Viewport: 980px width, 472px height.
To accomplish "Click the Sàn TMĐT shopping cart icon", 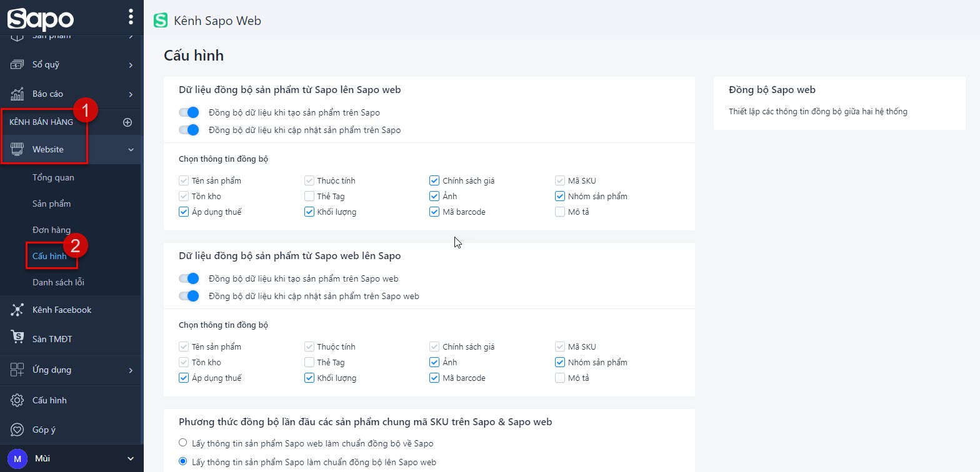I will 17,338.
